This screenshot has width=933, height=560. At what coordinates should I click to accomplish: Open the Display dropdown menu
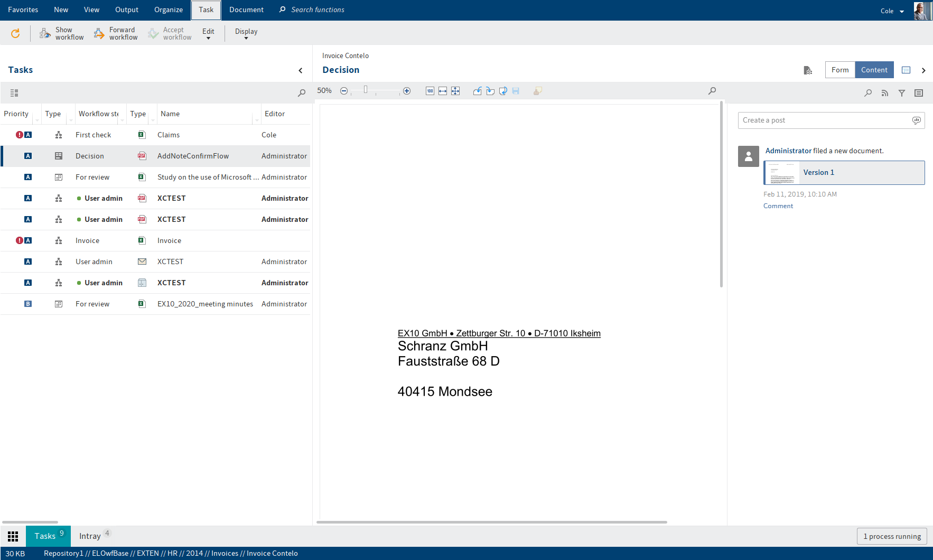point(246,33)
